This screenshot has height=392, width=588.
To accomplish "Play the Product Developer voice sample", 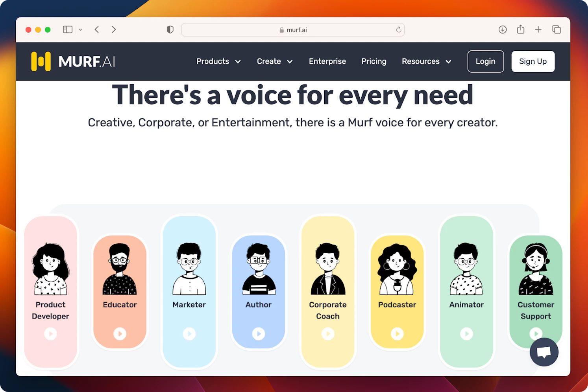I will pos(50,334).
